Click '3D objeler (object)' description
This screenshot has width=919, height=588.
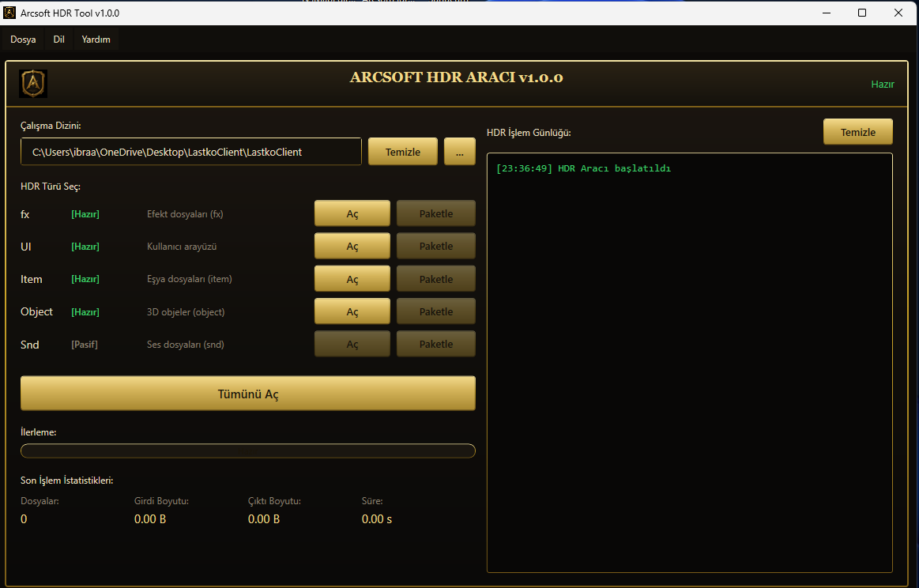tap(186, 312)
